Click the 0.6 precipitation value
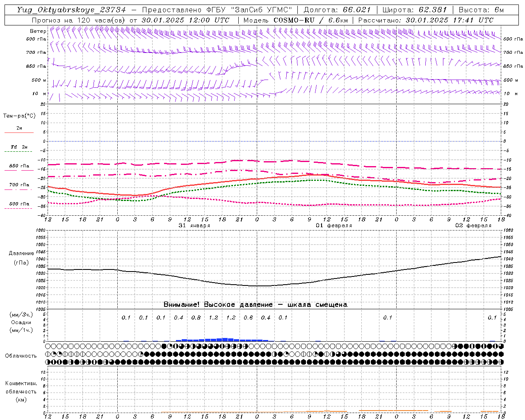 (248, 318)
